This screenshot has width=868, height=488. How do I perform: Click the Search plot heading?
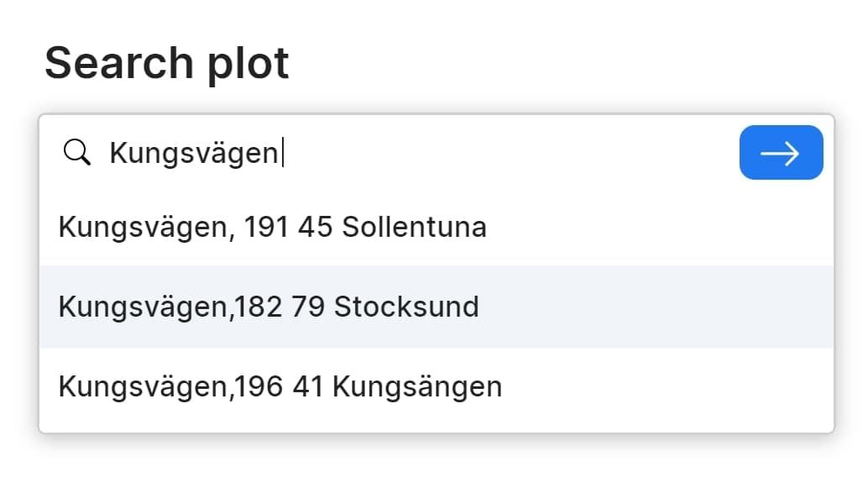pos(166,63)
